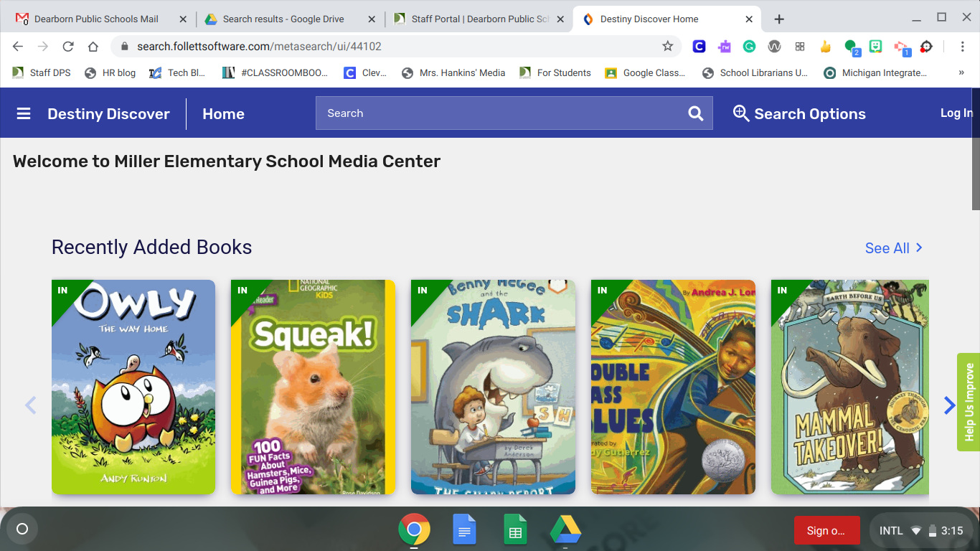Screen dimensions: 980x551
Task: Open Search Options
Action: coord(799,113)
